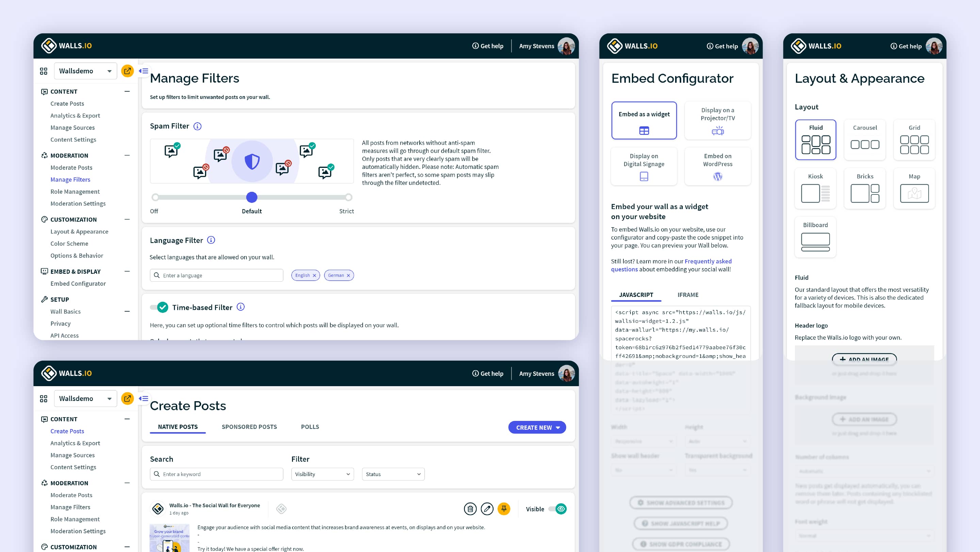Choose the Kiosk layout
This screenshot has height=552, width=980.
click(815, 188)
